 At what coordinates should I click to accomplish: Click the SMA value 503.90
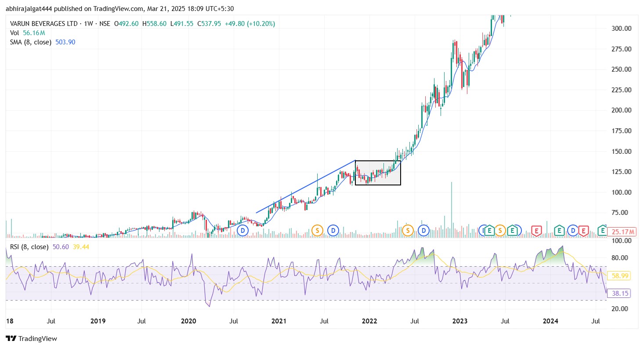(x=65, y=42)
